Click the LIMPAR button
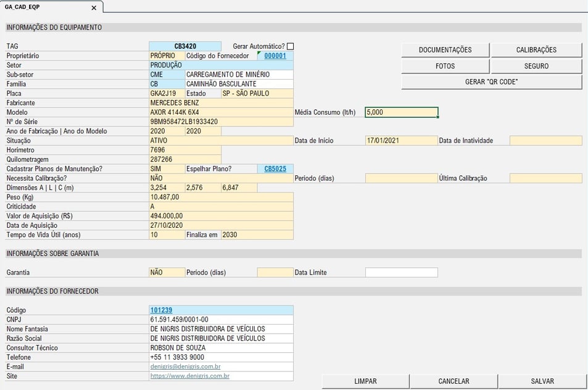The width and height of the screenshot is (588, 390). pos(365,381)
